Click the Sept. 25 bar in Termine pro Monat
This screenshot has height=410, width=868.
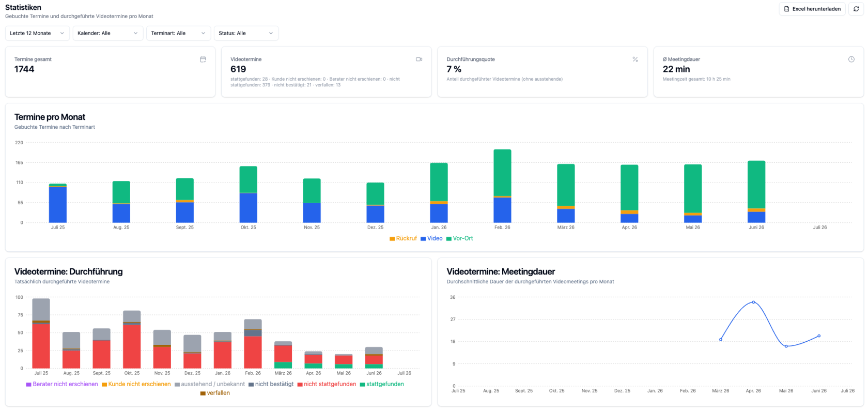185,201
